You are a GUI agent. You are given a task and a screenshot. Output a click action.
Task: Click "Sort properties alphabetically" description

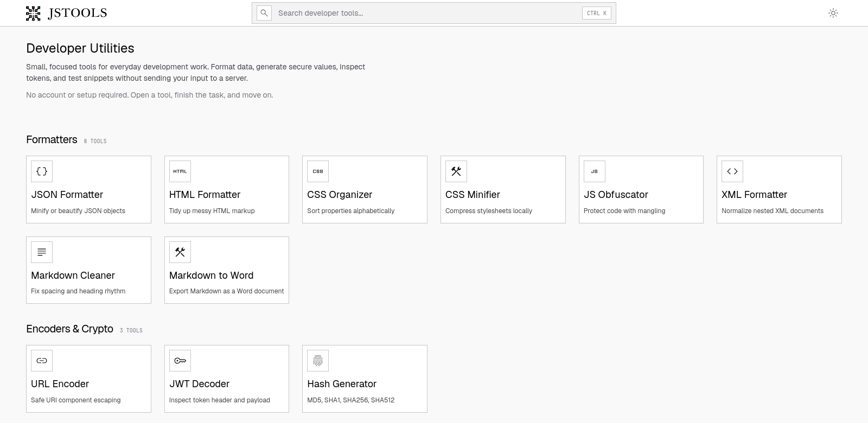pyautogui.click(x=350, y=211)
